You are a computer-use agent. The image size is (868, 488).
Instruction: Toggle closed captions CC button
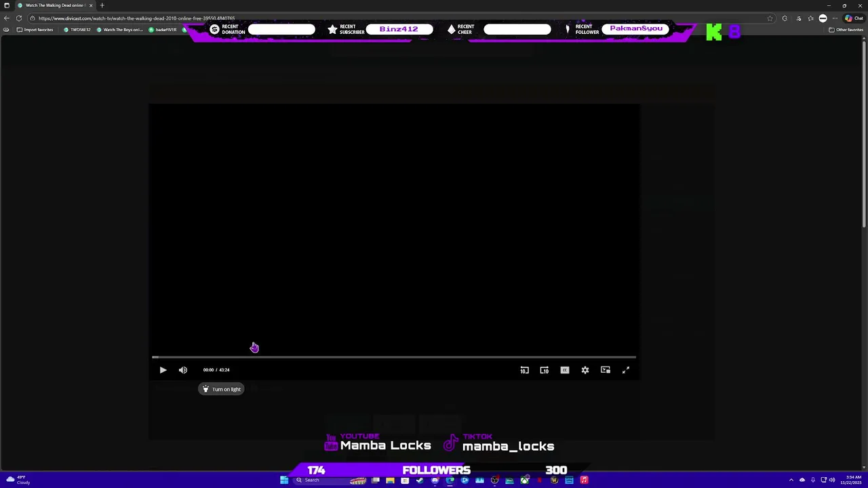pyautogui.click(x=565, y=370)
